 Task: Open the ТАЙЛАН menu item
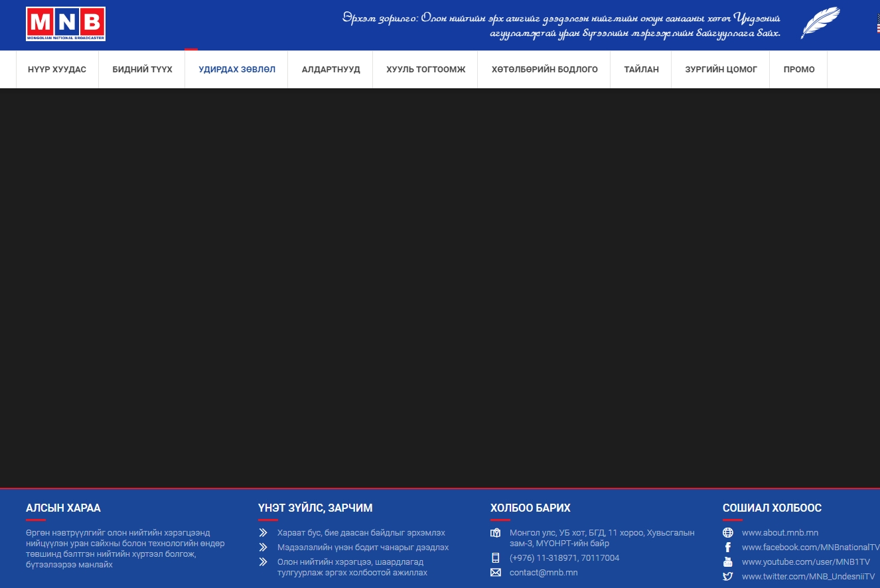point(642,69)
